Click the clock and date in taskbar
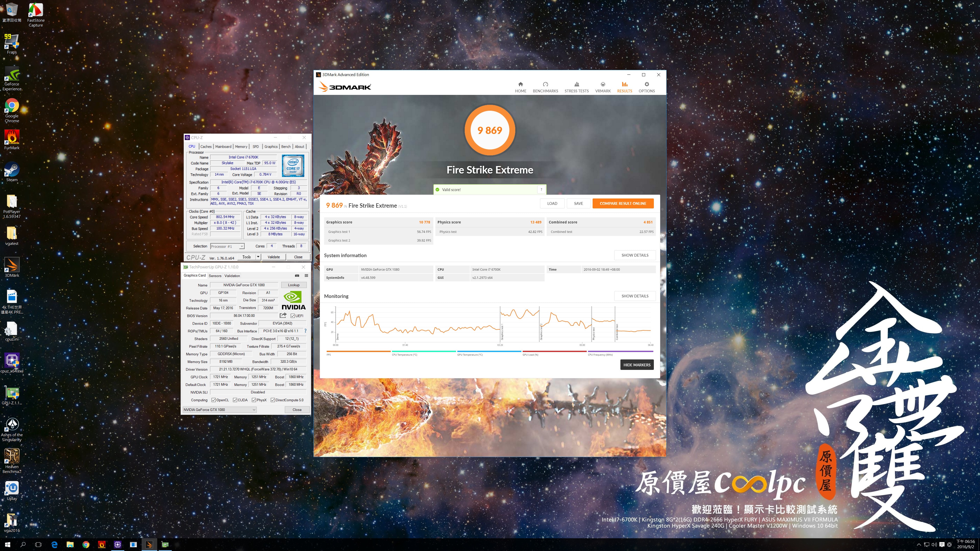The height and width of the screenshot is (551, 980). pyautogui.click(x=965, y=545)
